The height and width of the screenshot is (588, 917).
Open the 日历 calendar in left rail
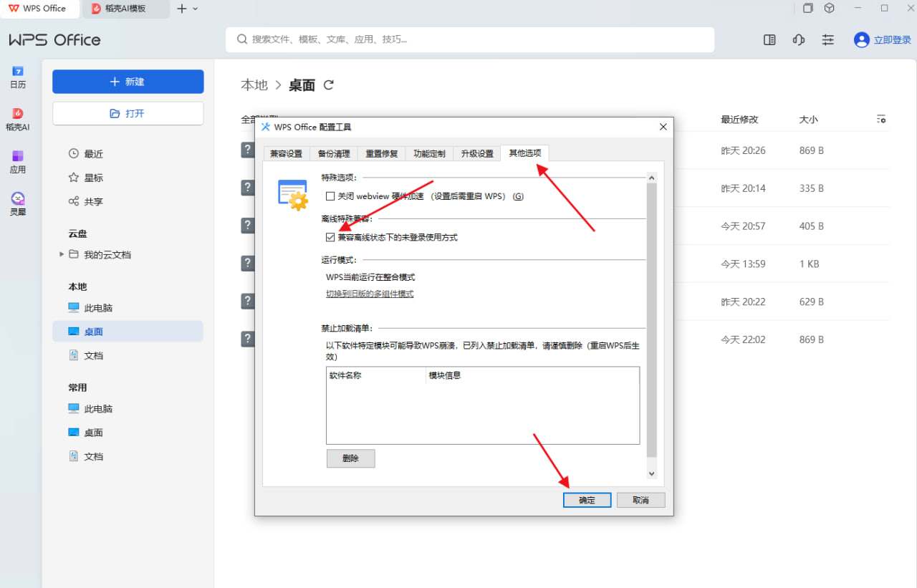pyautogui.click(x=18, y=77)
